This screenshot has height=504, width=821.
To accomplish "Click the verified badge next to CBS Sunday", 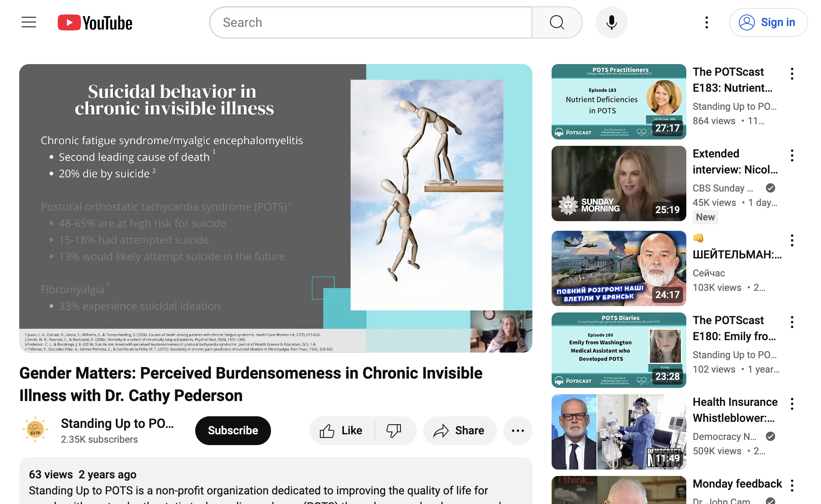I will click(770, 188).
